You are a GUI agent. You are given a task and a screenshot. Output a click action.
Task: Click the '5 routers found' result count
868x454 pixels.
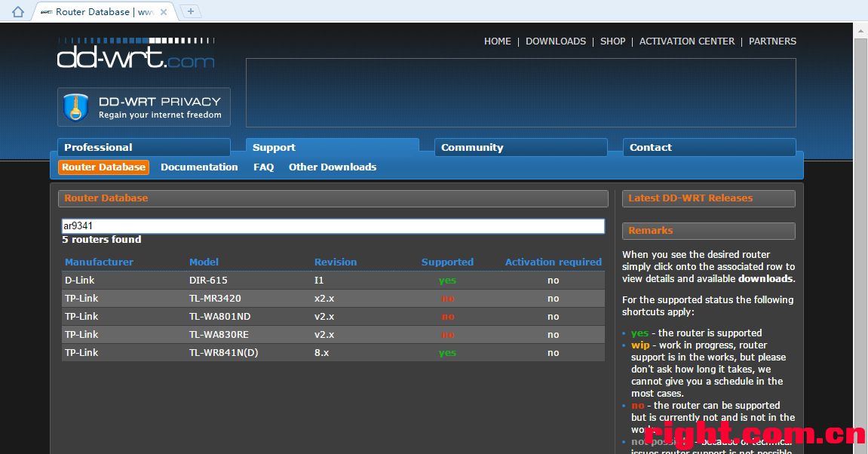tap(101, 240)
